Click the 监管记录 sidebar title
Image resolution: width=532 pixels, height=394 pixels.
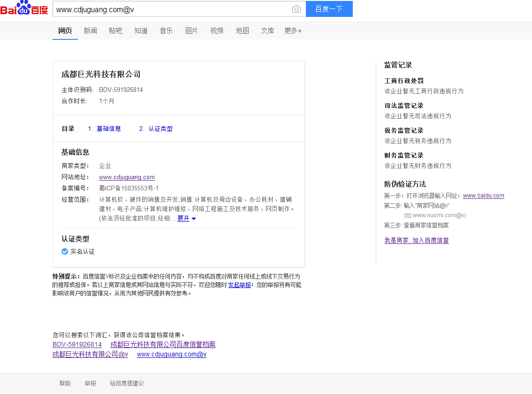398,65
